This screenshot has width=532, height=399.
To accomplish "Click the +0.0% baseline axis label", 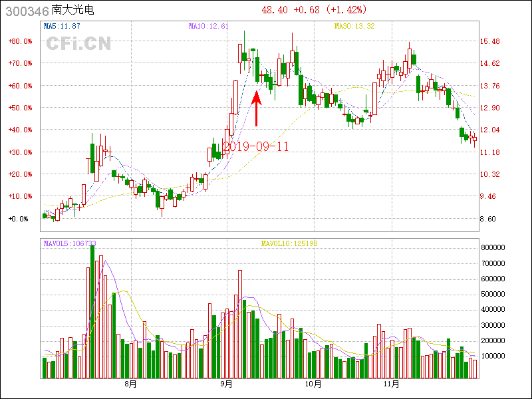I will pyautogui.click(x=18, y=219).
